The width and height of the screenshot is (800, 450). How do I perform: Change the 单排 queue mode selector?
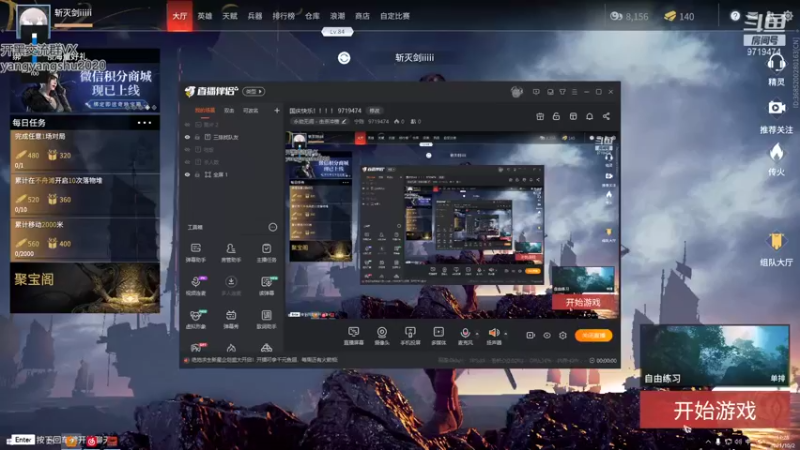pos(778,378)
